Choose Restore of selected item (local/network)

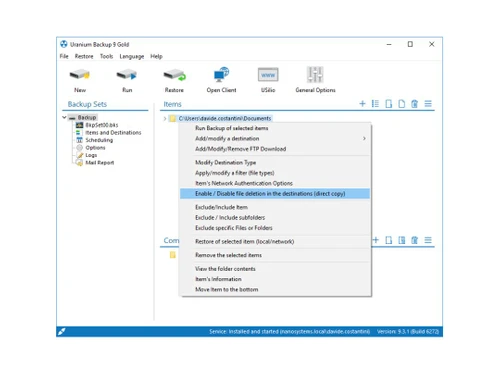click(275, 241)
